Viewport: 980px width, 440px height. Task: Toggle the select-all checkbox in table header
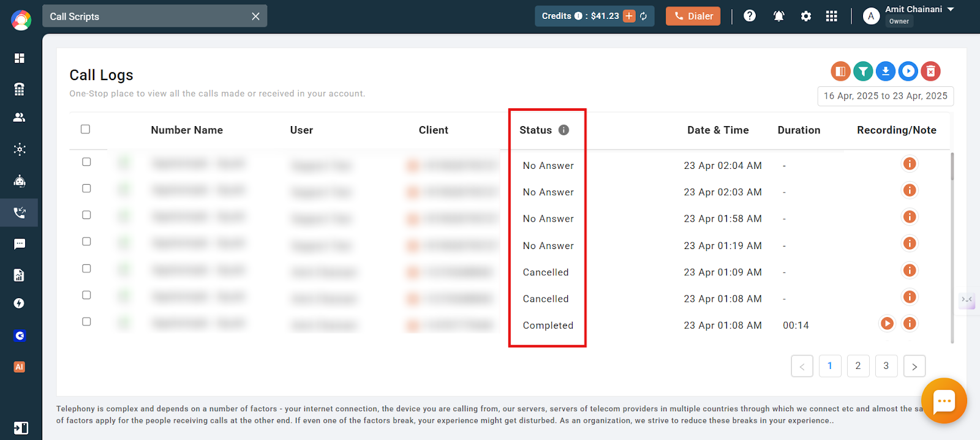(x=85, y=129)
